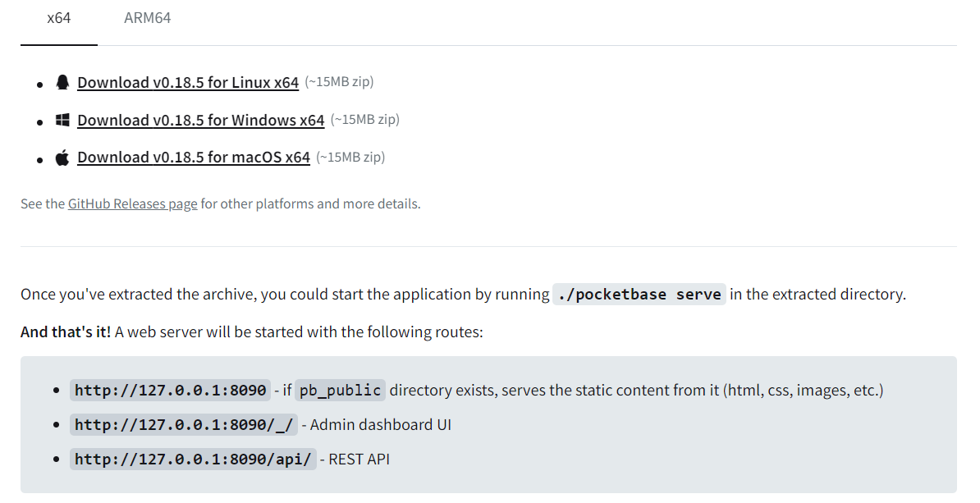Click the ~15MB zip note beside macOS

350,157
